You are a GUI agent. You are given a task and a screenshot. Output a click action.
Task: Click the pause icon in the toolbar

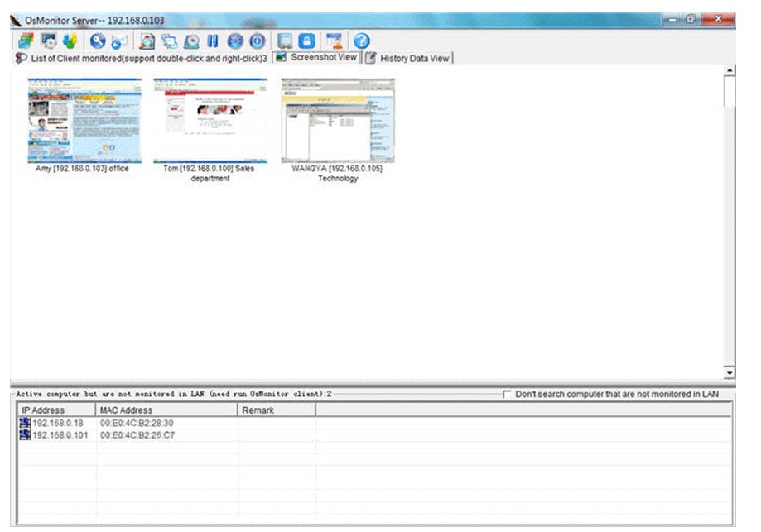pyautogui.click(x=212, y=41)
